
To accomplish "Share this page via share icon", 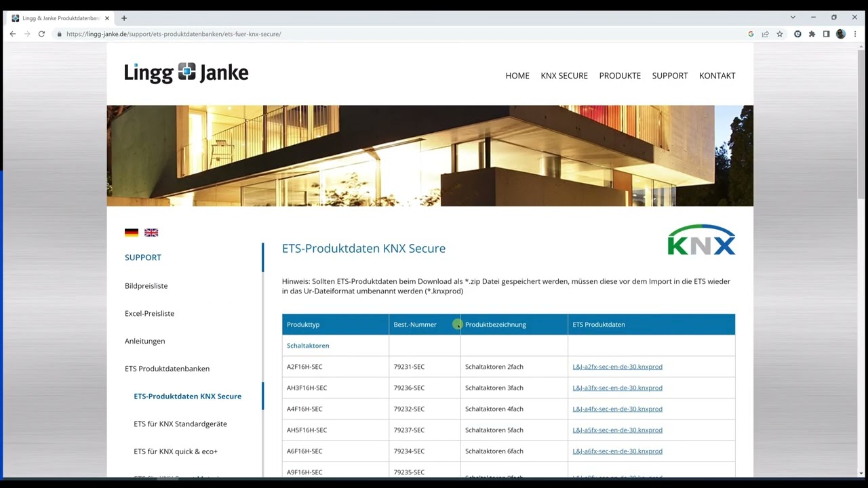I will click(765, 34).
